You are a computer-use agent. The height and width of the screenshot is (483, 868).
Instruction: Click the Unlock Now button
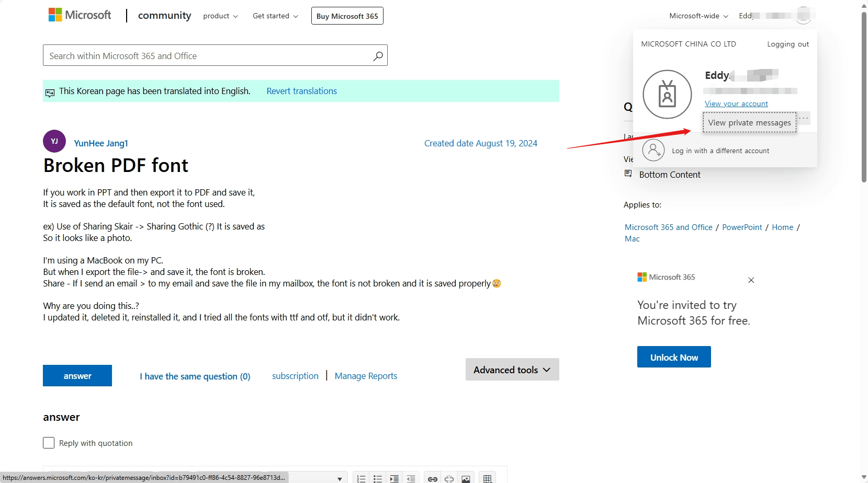674,357
